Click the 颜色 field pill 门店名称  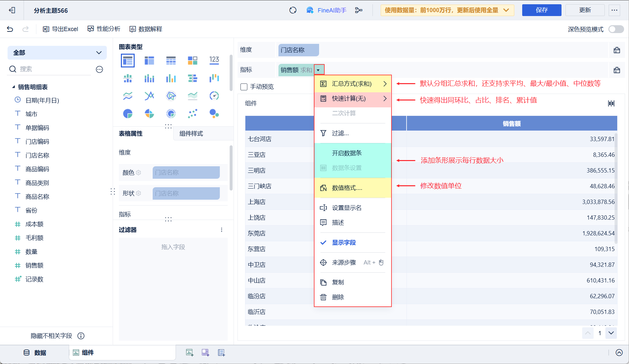(186, 173)
